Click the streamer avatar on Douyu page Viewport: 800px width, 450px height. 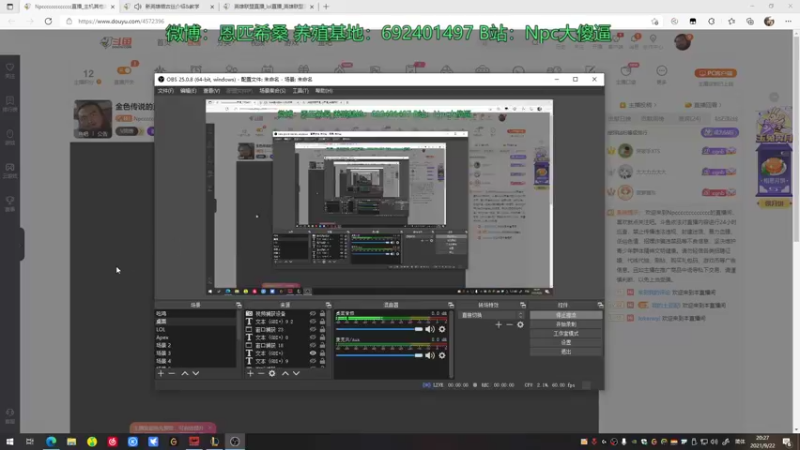[93, 118]
